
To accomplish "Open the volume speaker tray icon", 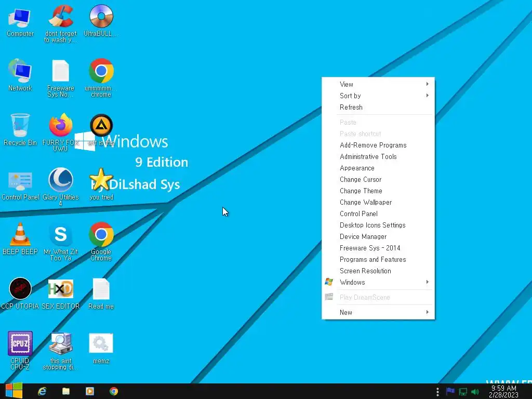I will coord(475,392).
